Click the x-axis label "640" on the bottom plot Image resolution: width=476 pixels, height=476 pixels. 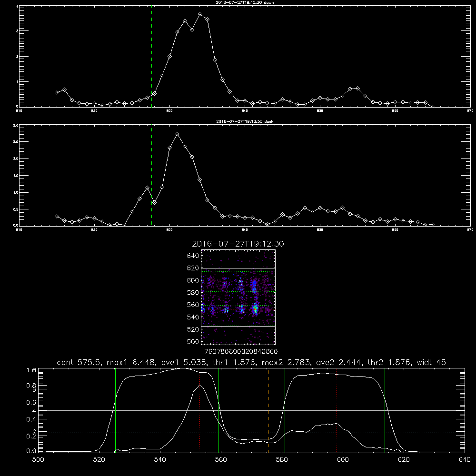465,460
